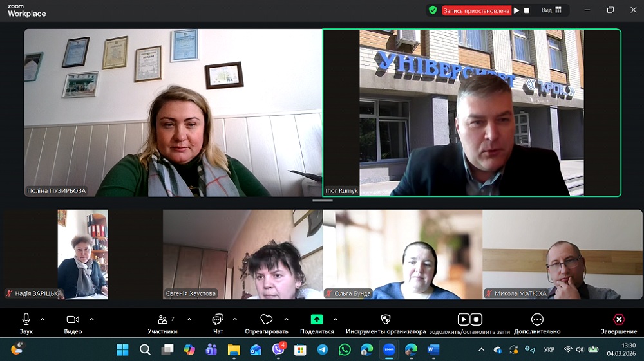Open Telegram from the Windows taskbar
Image resolution: width=644 pixels, height=361 pixels.
(x=322, y=349)
